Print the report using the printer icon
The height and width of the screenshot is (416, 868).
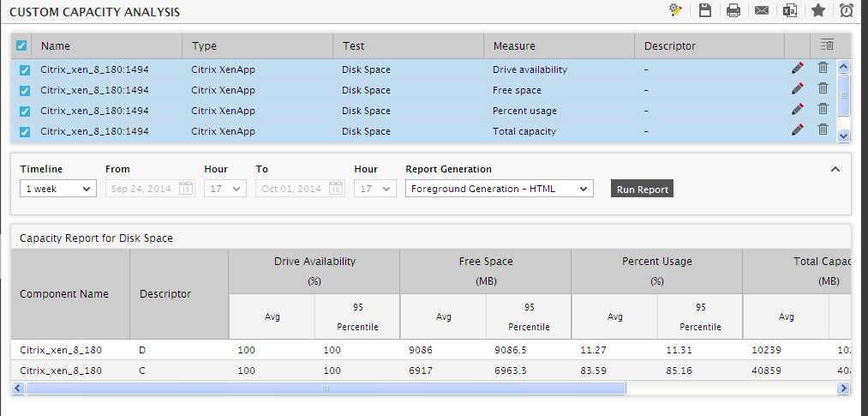(x=733, y=10)
